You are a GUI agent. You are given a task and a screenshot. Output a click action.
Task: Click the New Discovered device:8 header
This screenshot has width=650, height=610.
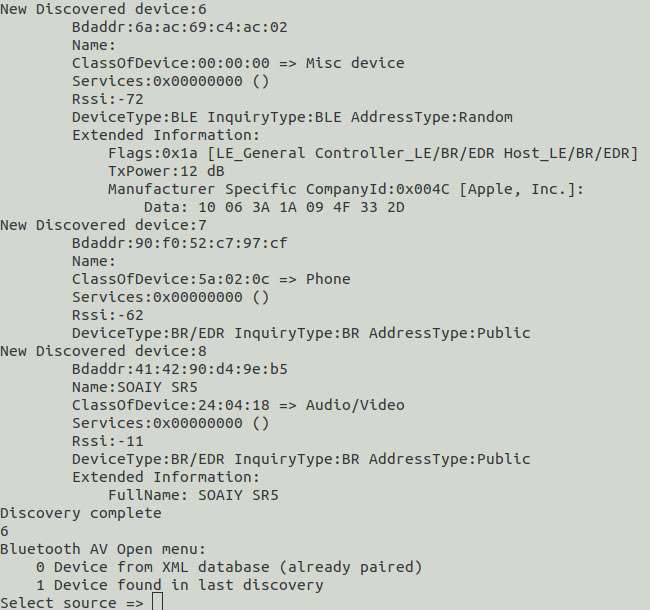(x=103, y=351)
